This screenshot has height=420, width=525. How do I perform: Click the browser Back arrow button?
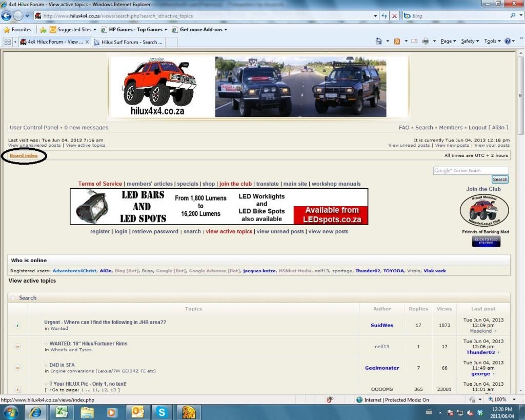click(6, 16)
